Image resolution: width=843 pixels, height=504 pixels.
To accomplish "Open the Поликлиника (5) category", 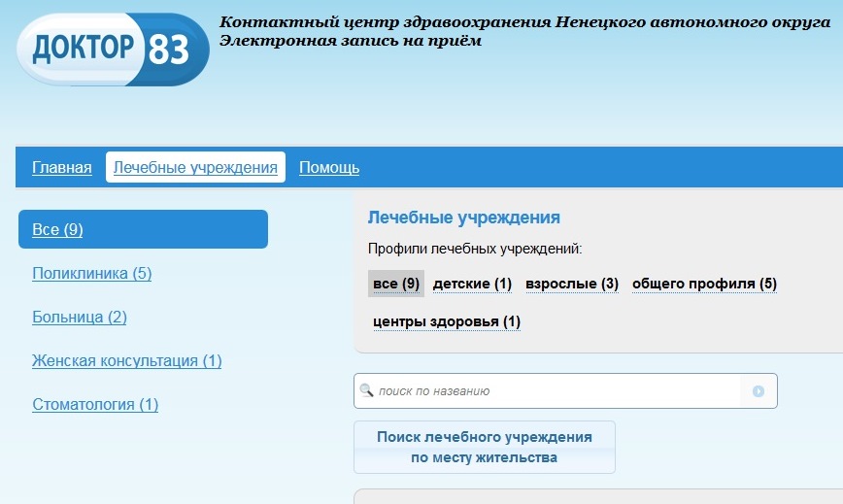I will tap(92, 274).
